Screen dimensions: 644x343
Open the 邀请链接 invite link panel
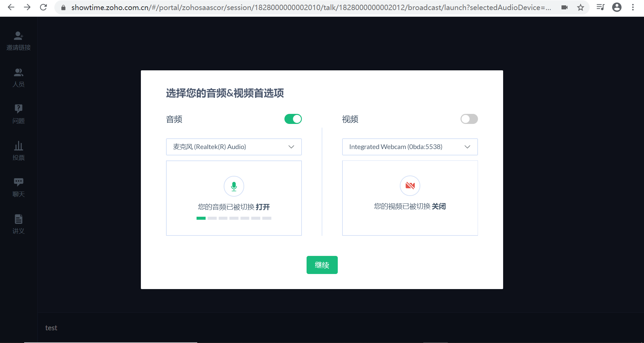tap(18, 40)
